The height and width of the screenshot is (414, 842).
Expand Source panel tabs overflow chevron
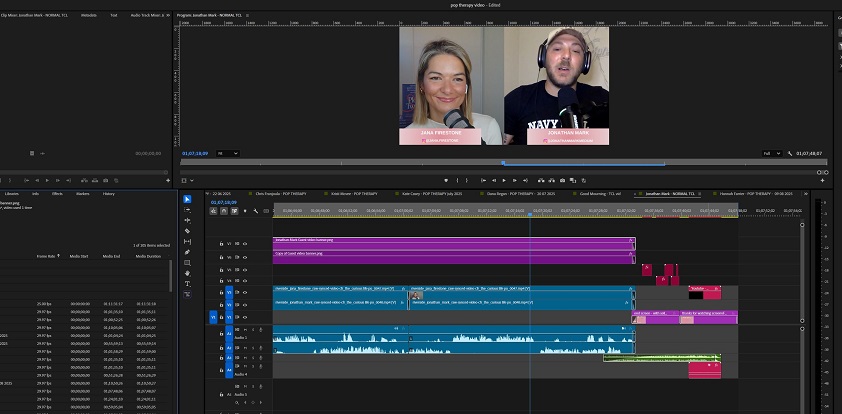click(169, 15)
